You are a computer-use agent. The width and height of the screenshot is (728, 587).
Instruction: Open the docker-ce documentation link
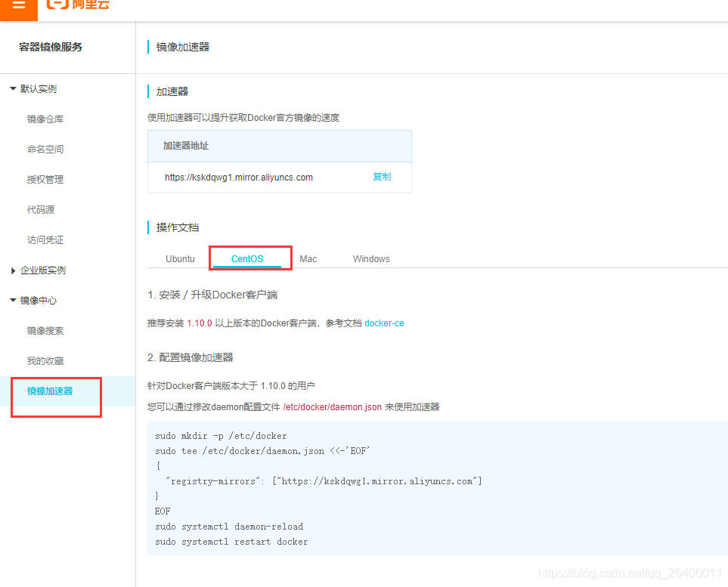coord(385,323)
